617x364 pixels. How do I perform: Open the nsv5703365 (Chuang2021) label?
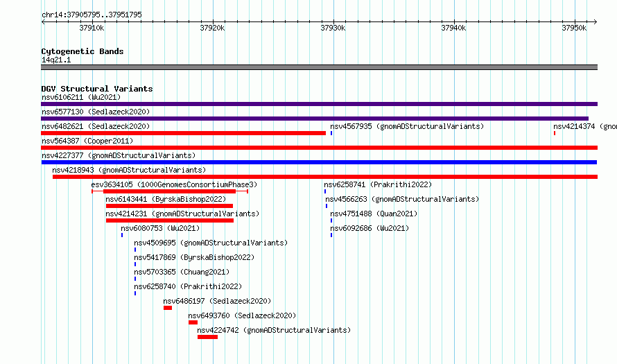182,272
